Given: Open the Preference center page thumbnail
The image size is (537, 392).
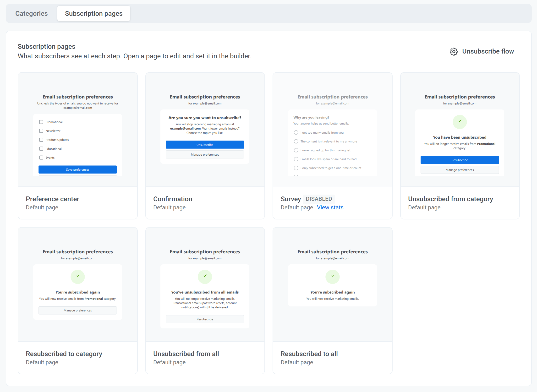Looking at the screenshot, I should pyautogui.click(x=78, y=130).
